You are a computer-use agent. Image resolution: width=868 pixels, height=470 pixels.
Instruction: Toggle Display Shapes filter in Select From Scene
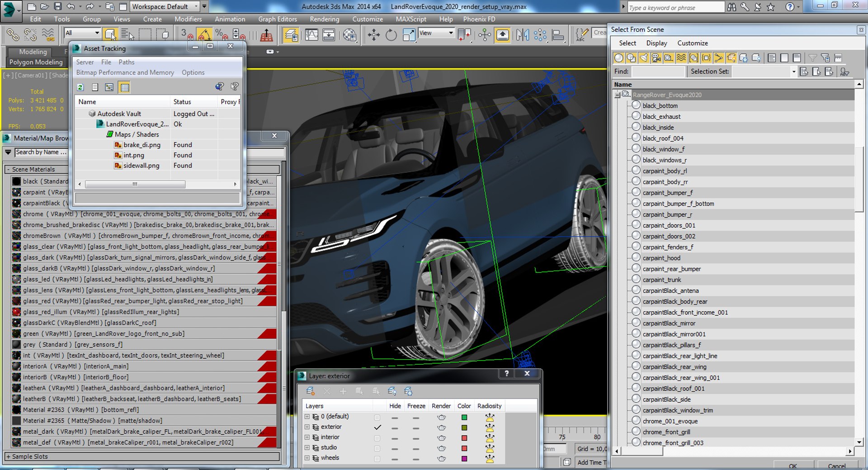click(x=631, y=58)
